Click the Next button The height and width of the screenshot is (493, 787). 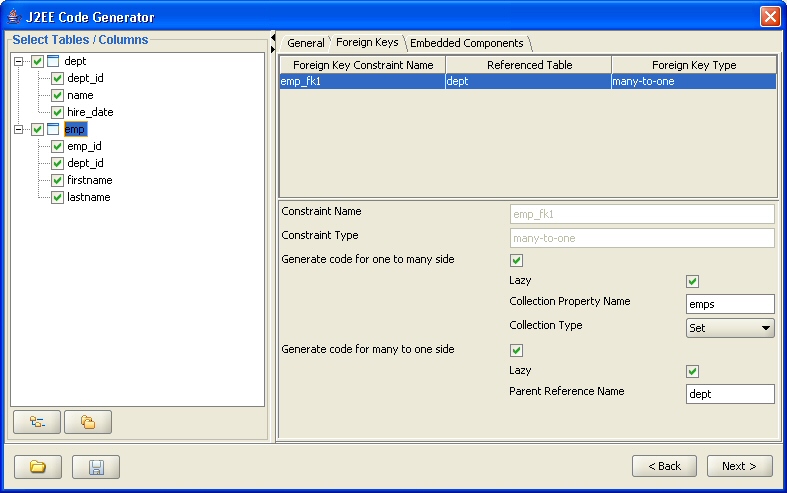tap(739, 466)
